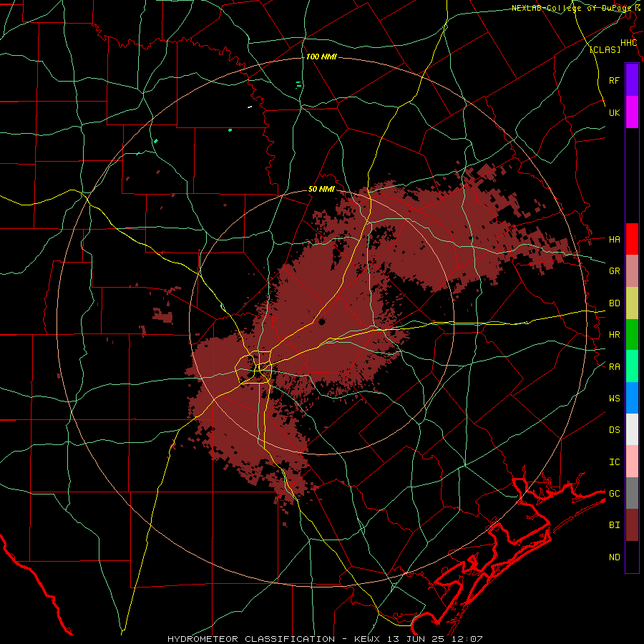Click the RF legend label
This screenshot has height=644, width=644.
[x=614, y=80]
